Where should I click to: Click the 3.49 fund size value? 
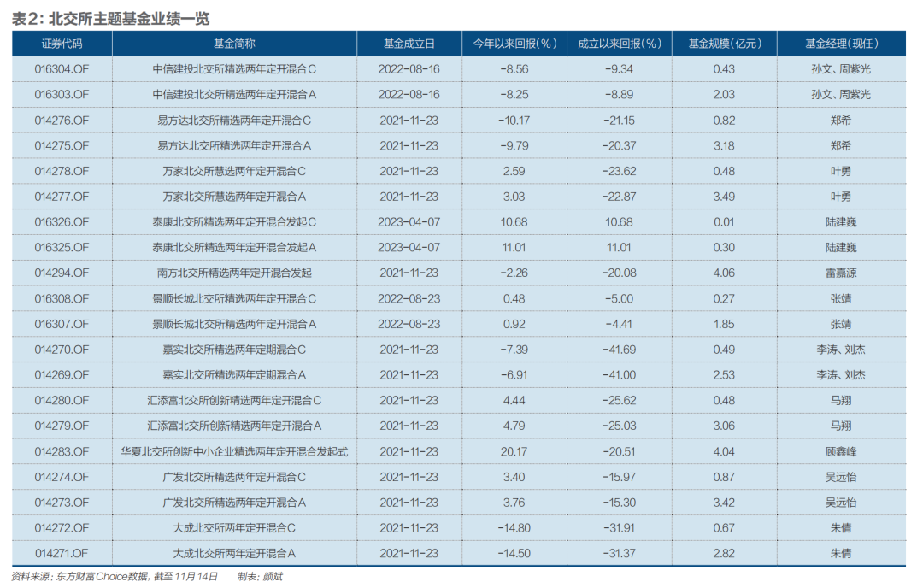[x=725, y=197]
